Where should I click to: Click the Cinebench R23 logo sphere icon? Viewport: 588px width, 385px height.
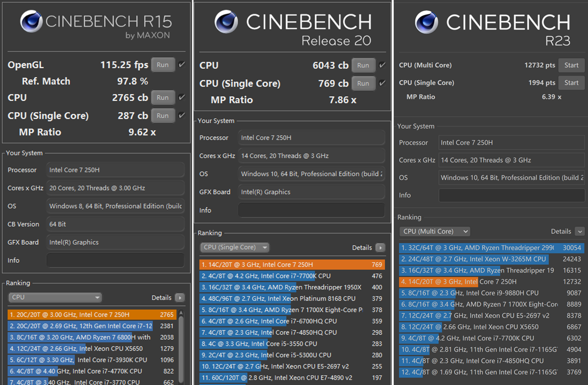tap(426, 22)
